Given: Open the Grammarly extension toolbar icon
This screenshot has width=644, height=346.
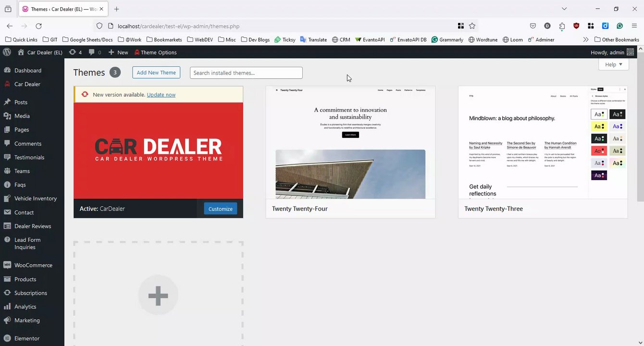Looking at the screenshot, I should pos(619,26).
